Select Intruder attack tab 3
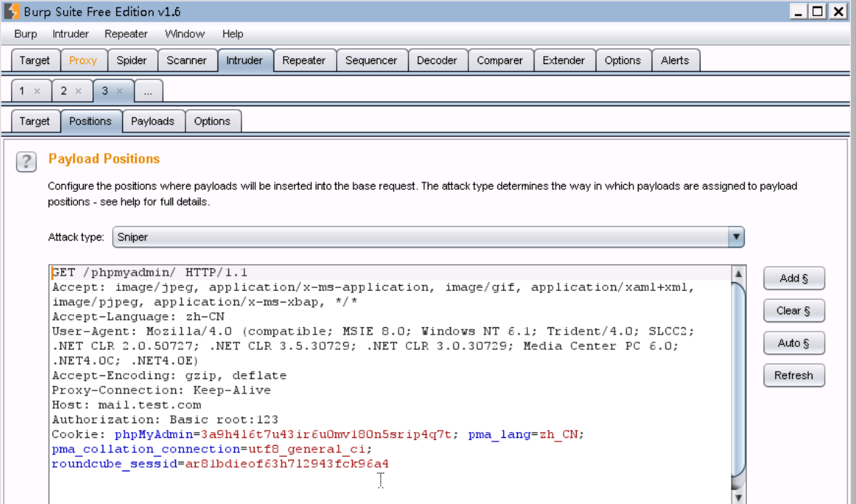856x504 pixels. [x=105, y=91]
